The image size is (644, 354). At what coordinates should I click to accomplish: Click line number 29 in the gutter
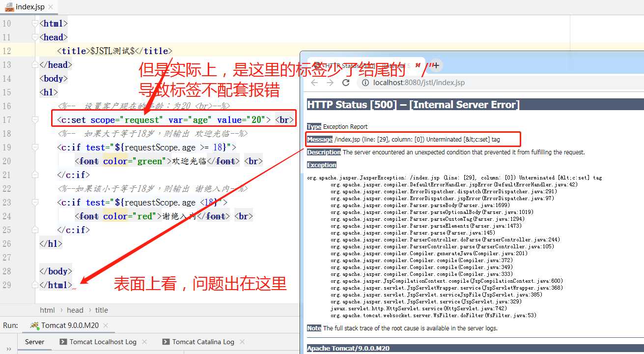6,285
